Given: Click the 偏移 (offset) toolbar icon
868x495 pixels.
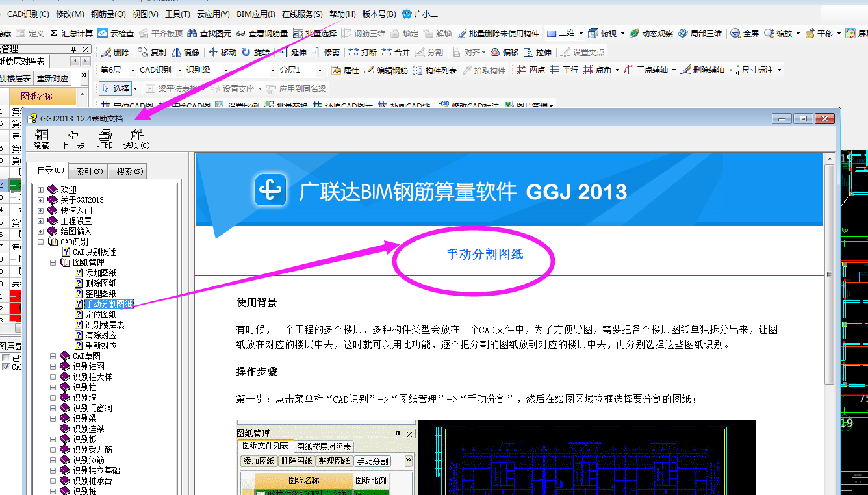Looking at the screenshot, I should click(x=495, y=52).
